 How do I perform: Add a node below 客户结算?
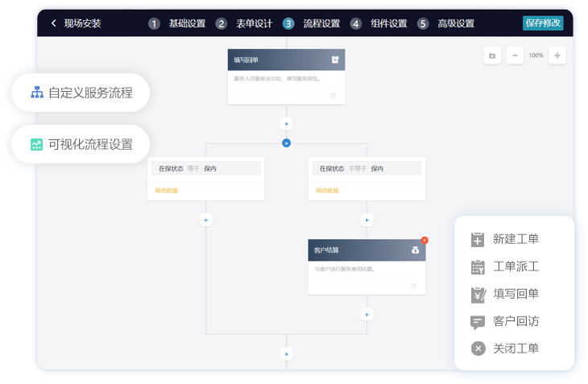[x=366, y=315]
